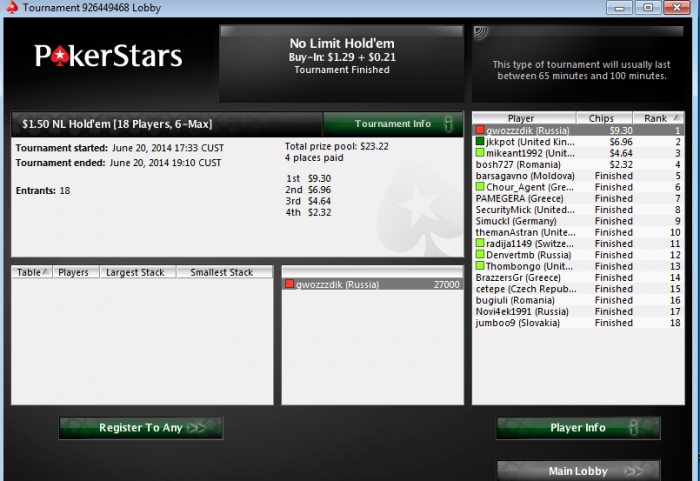
Task: Click the sound waves icon in top panel
Action: [481, 33]
